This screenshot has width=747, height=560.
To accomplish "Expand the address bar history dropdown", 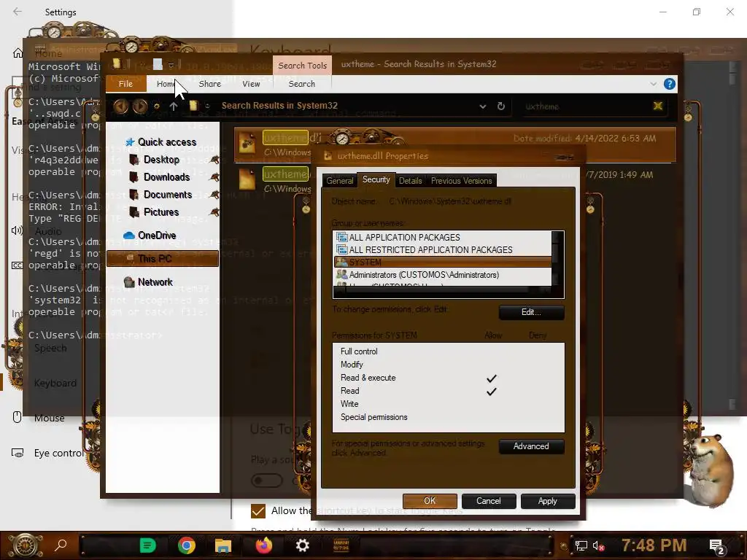I will point(483,106).
